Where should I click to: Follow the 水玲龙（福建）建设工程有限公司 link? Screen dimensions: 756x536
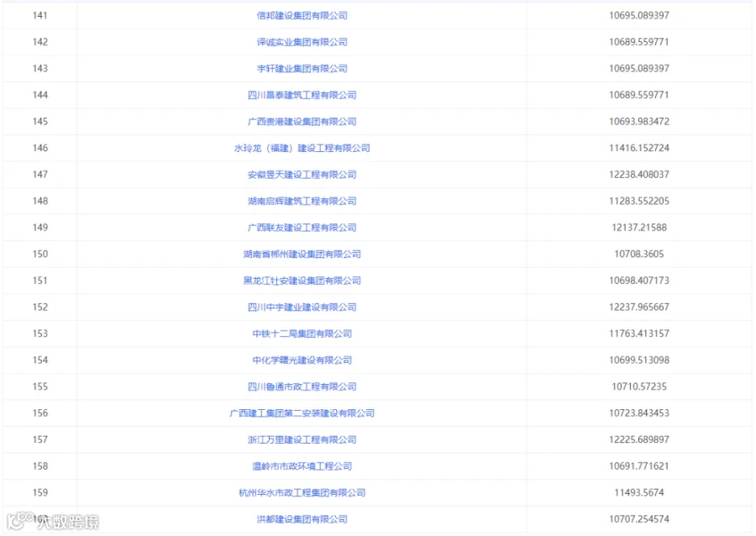pyautogui.click(x=302, y=148)
